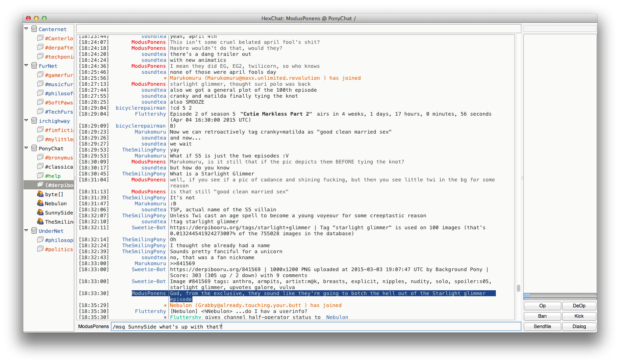Image resolution: width=620 pixels, height=364 pixels.
Task: Click the bicyclerepairman "!cd 5 2" message
Action: 181,108
